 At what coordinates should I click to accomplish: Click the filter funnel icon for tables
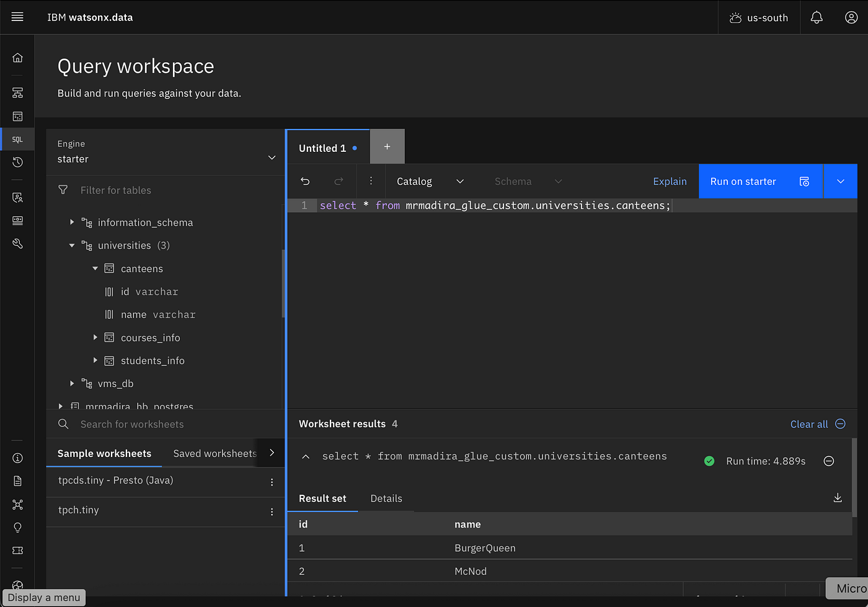(x=63, y=190)
